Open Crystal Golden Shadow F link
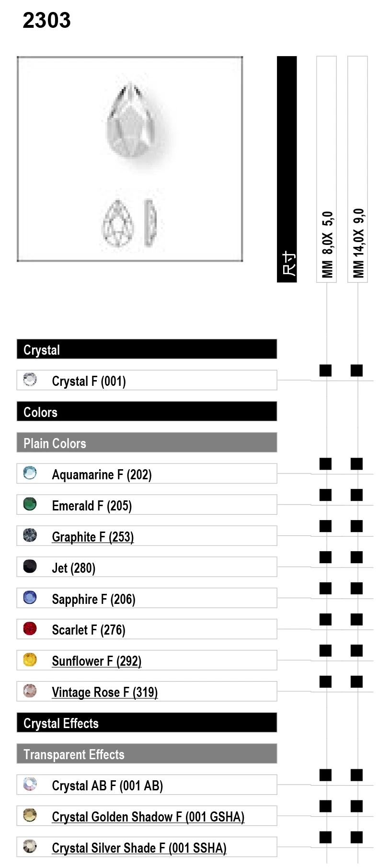 pos(148,817)
